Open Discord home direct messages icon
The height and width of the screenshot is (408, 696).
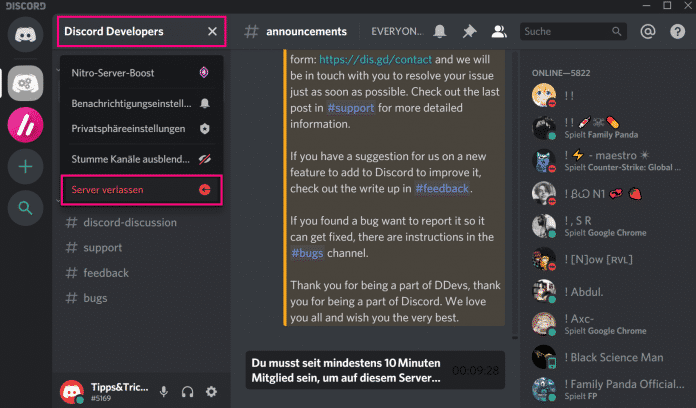pyautogui.click(x=26, y=35)
